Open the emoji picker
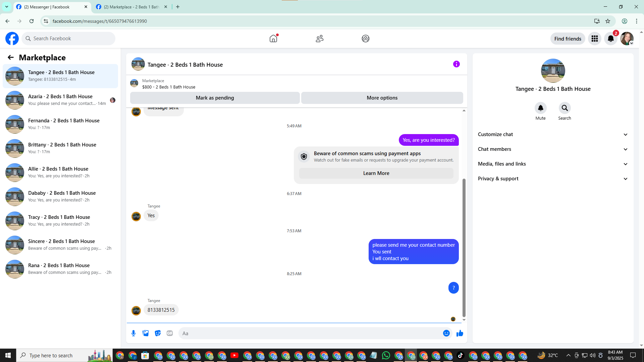 pos(446,333)
